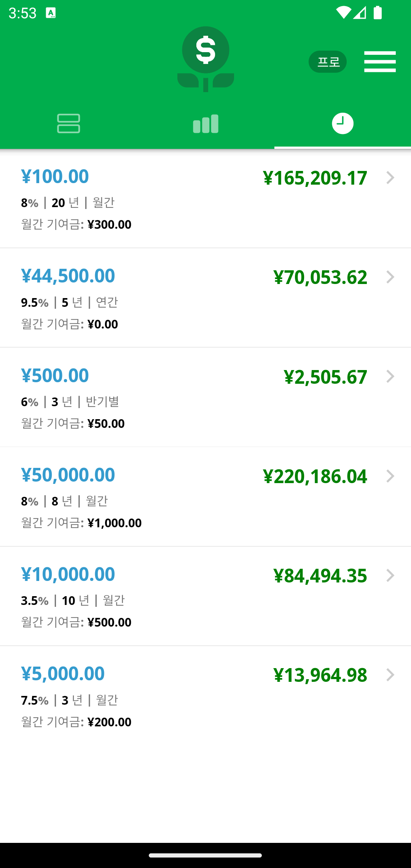Switch to the bar chart tab

[x=205, y=124]
